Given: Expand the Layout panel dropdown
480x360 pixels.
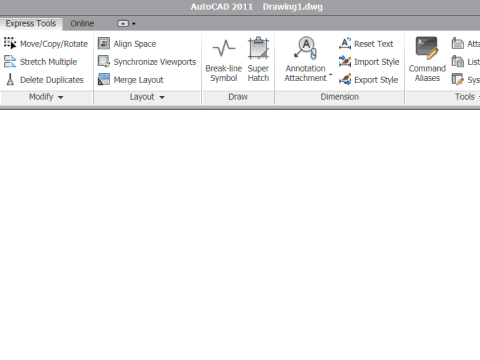Looking at the screenshot, I should pos(162,97).
